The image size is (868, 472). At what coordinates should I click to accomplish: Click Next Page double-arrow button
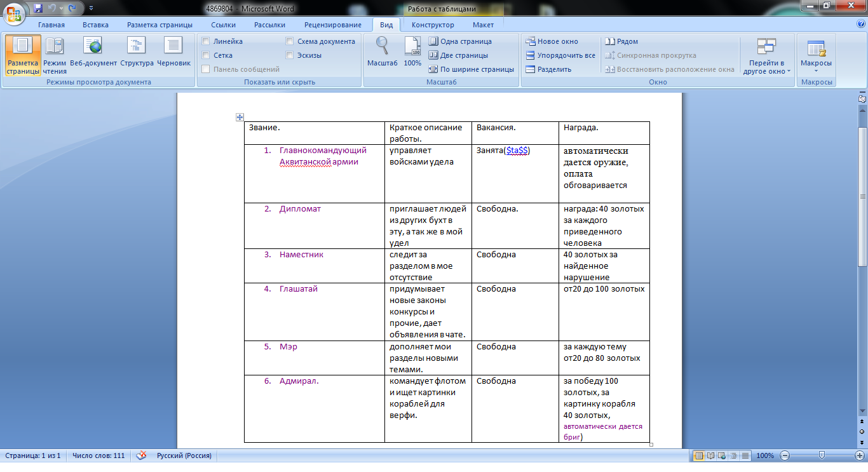click(x=862, y=442)
